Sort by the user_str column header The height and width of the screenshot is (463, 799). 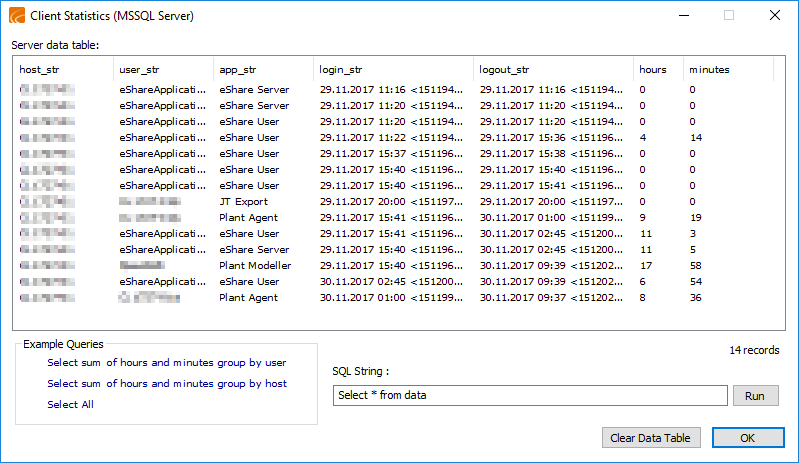163,70
